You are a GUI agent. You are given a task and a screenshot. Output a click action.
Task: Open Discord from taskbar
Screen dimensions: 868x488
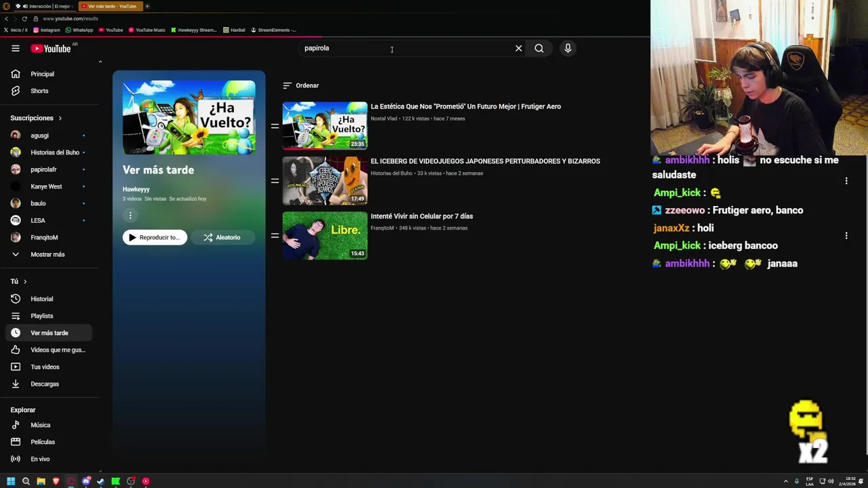[x=86, y=481]
